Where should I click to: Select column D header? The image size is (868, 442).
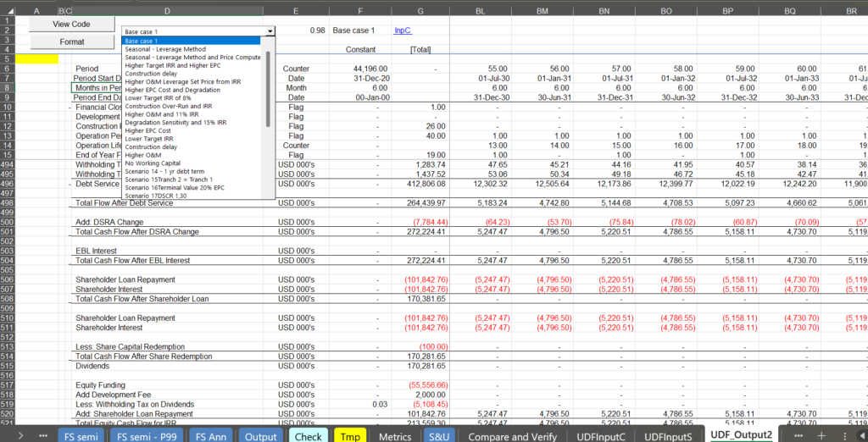click(x=167, y=10)
